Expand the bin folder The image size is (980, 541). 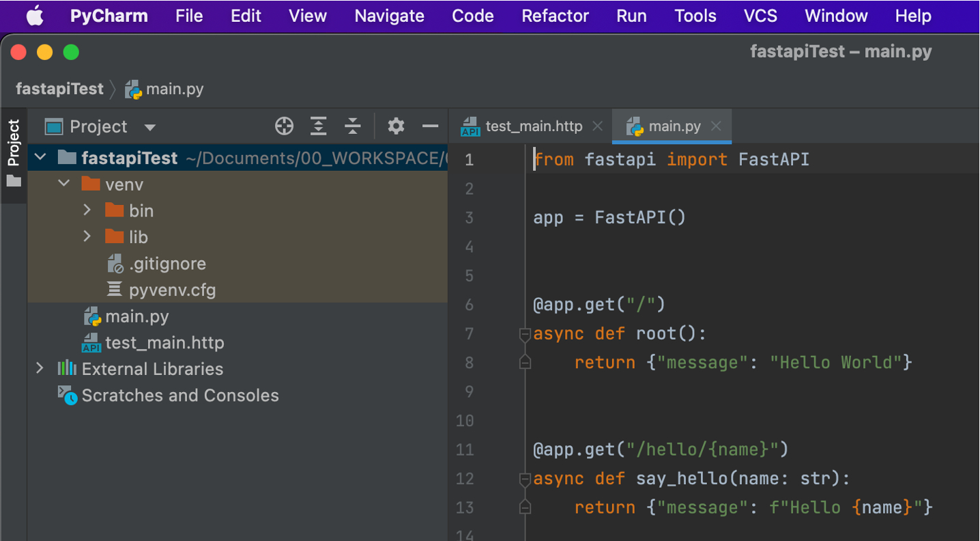[87, 210]
